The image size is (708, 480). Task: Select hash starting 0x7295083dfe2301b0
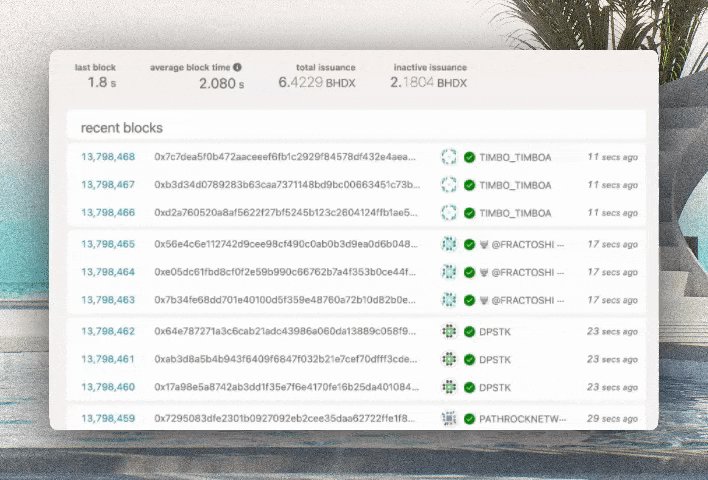click(x=284, y=419)
